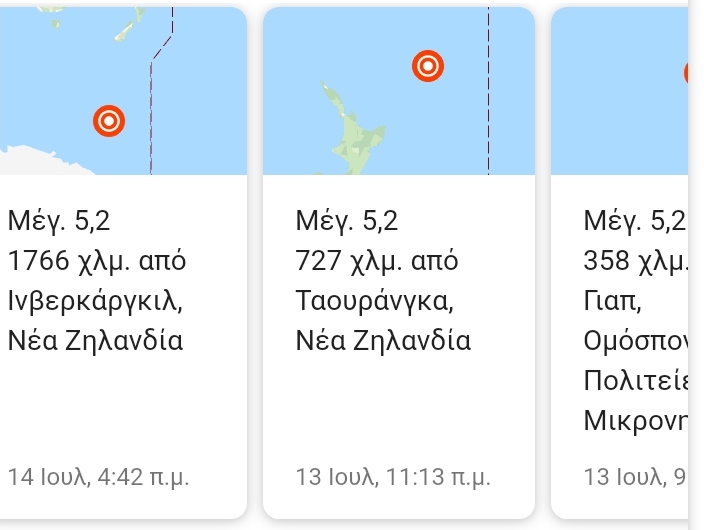Click the '13 Ιουλ, 11:13 π.μ.' timestamp
Screen dimensions: 704x530
pos(393,477)
